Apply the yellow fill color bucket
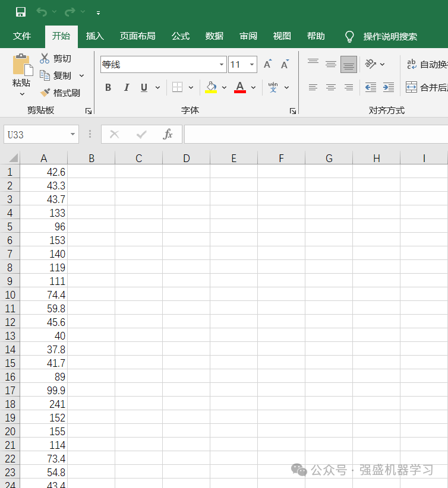The width and height of the screenshot is (448, 488). tap(211, 87)
